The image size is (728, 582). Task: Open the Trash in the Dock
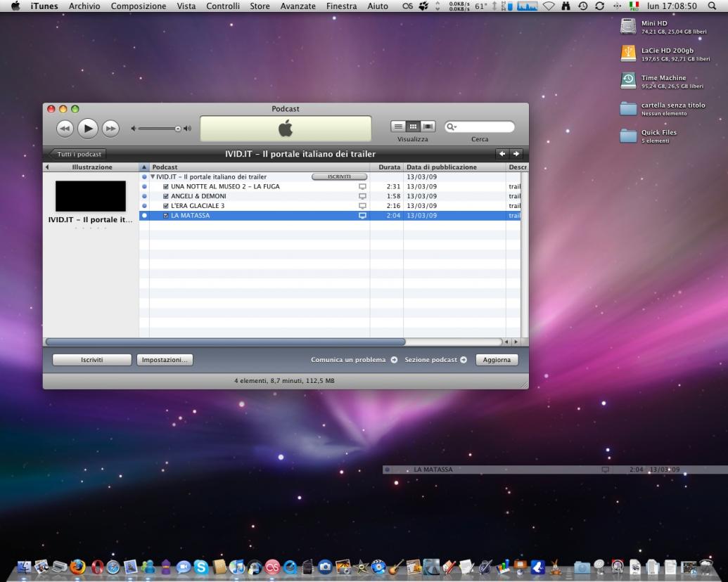705,567
